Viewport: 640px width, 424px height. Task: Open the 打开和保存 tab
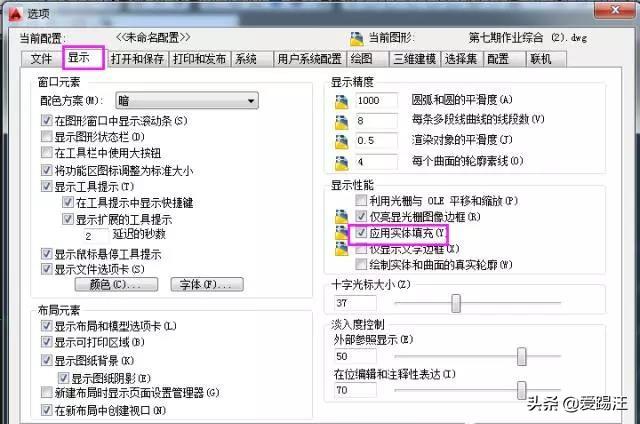[x=138, y=59]
